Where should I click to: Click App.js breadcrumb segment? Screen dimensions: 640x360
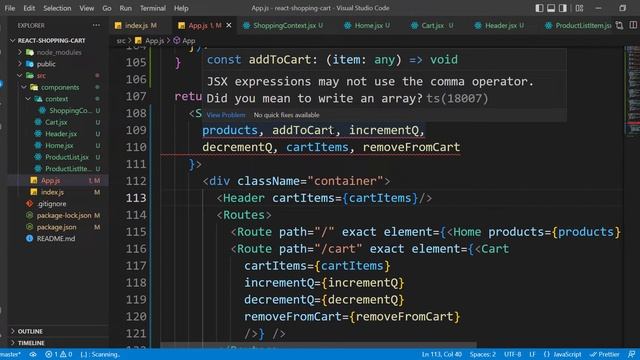click(x=150, y=40)
